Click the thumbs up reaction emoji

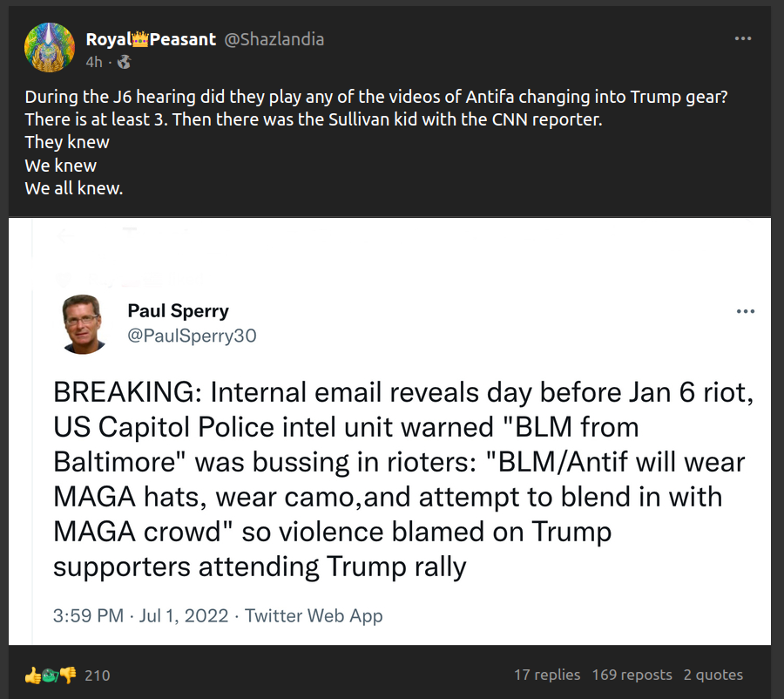point(32,675)
